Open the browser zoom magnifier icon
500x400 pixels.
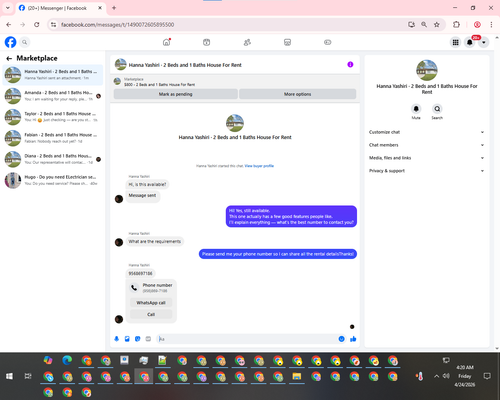(424, 24)
